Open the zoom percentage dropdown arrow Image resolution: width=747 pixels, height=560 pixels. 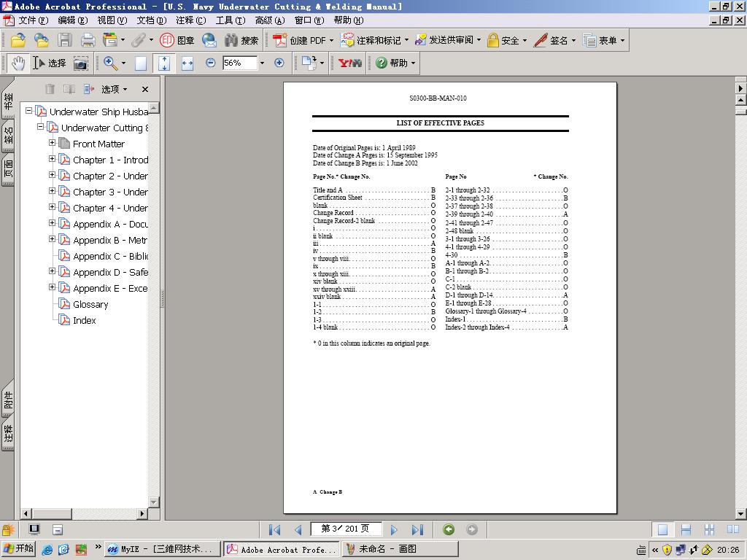tap(262, 63)
